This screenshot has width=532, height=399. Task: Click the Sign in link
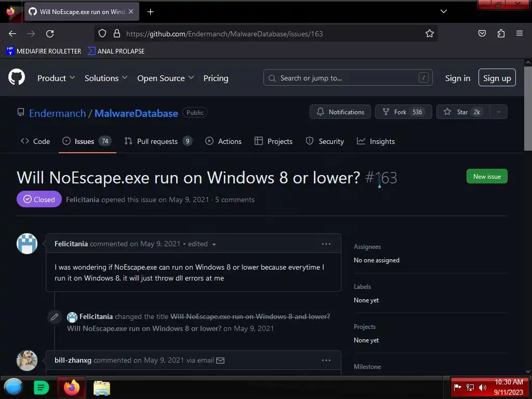458,78
